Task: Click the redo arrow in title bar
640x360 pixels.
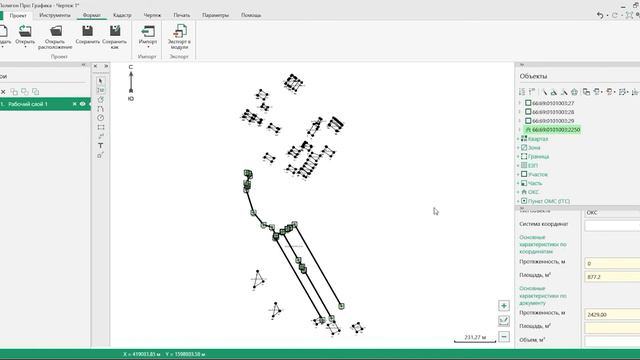Action: click(614, 15)
